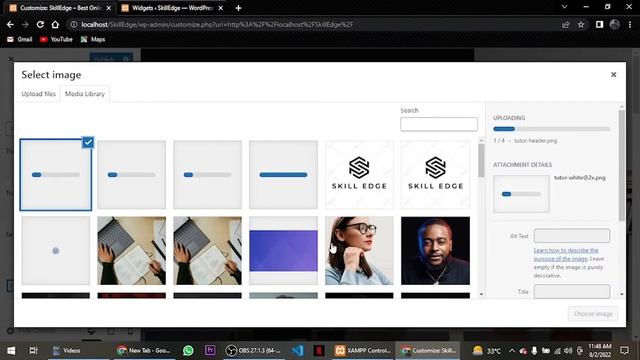This screenshot has width=640, height=360.
Task: Click the localhost address bar URL
Action: pos(217,24)
